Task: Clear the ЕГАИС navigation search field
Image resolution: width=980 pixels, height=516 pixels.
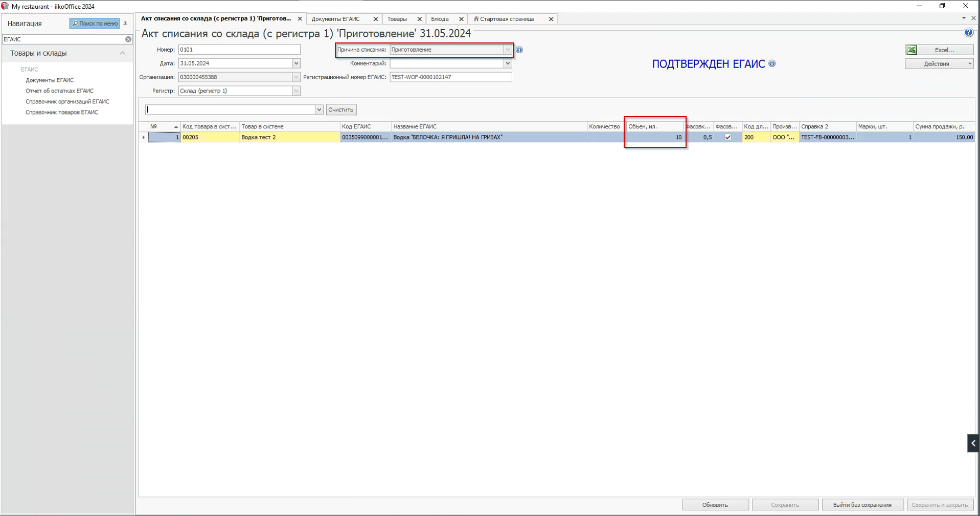Action: point(128,39)
